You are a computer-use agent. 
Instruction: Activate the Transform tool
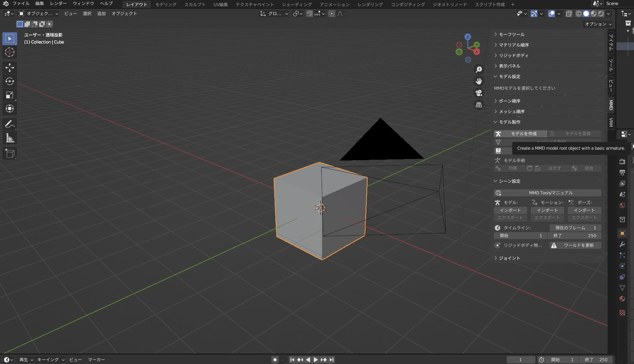[x=10, y=109]
